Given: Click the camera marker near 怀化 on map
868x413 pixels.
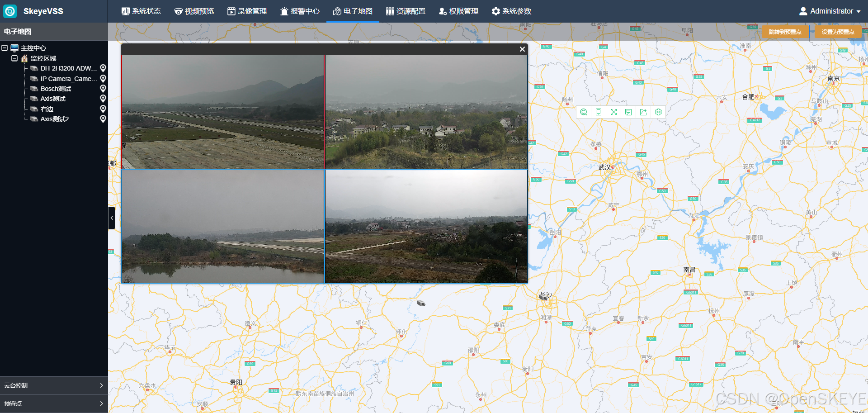Looking at the screenshot, I should click(x=421, y=303).
